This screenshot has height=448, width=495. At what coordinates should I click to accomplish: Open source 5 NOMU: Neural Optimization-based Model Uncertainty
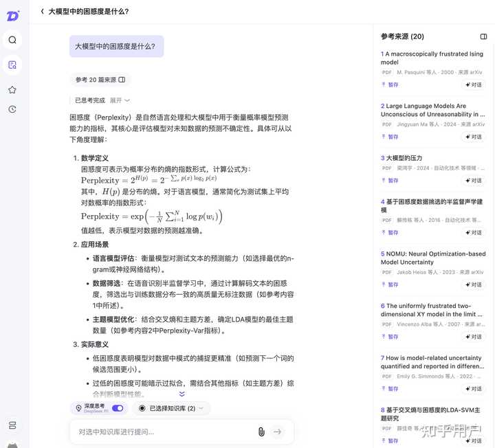(x=433, y=258)
